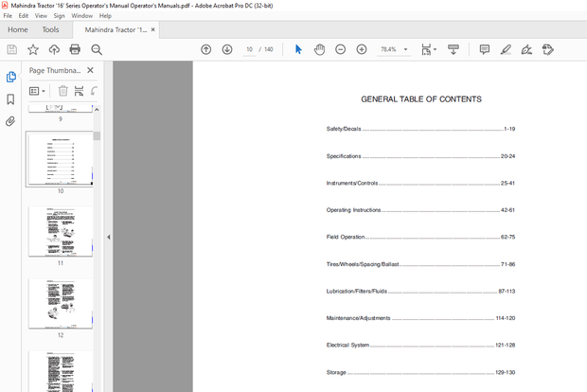Open the Sign menu
This screenshot has height=392, width=587.
click(x=59, y=16)
